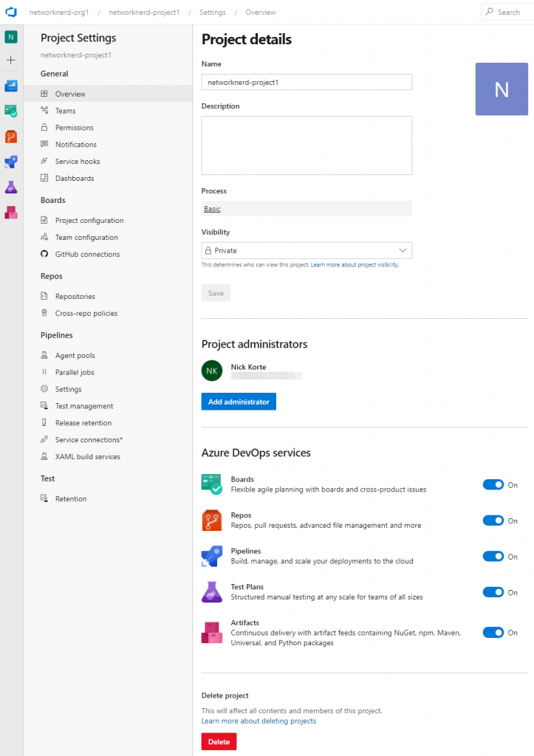534x756 pixels.
Task: Turn off the Repos service toggle
Action: (493, 520)
